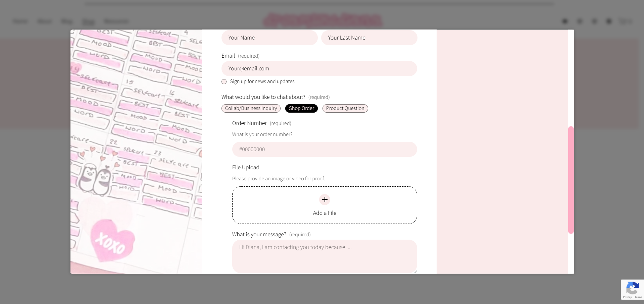
Task: Click the plus icon to add a file
Action: (324, 199)
